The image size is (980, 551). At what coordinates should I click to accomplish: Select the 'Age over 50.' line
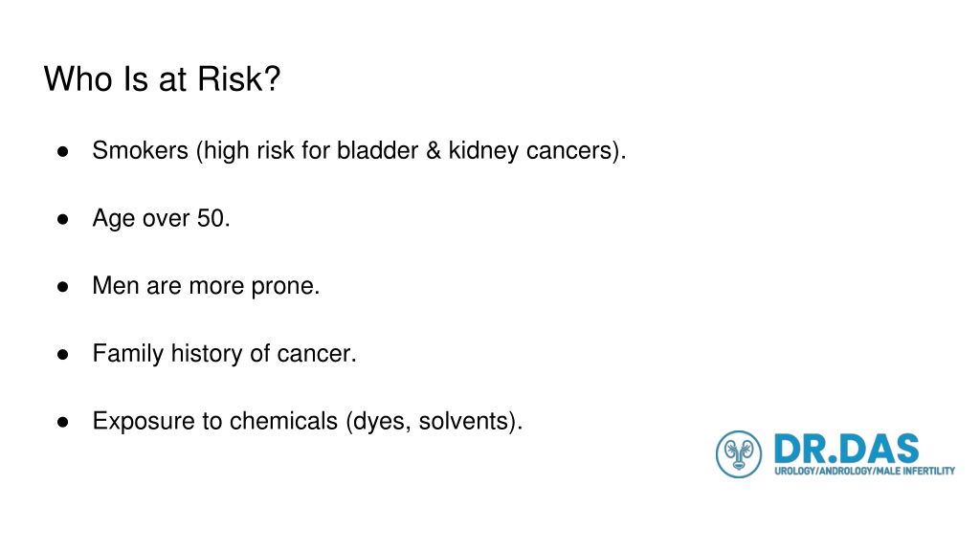point(161,219)
